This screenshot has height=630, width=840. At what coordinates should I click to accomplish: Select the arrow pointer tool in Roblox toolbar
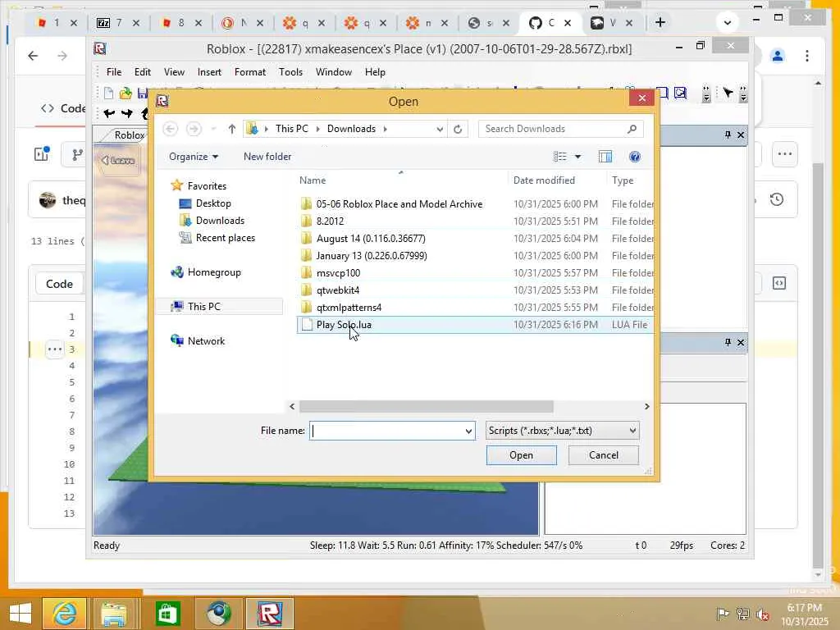728,94
